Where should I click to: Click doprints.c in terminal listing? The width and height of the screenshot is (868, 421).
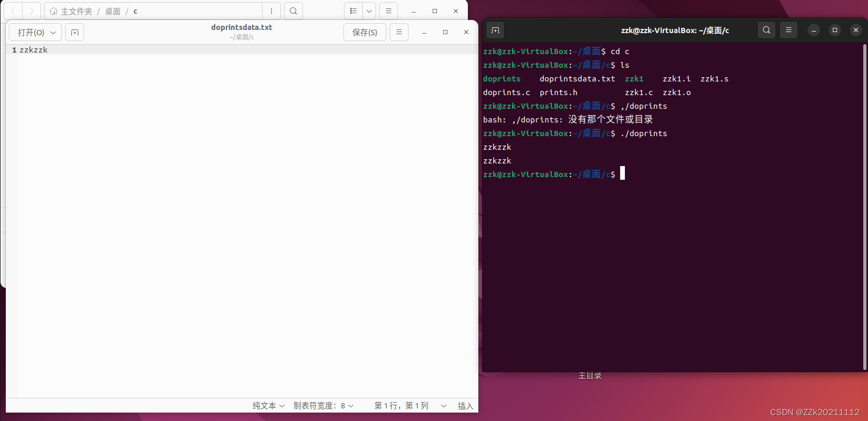point(506,93)
